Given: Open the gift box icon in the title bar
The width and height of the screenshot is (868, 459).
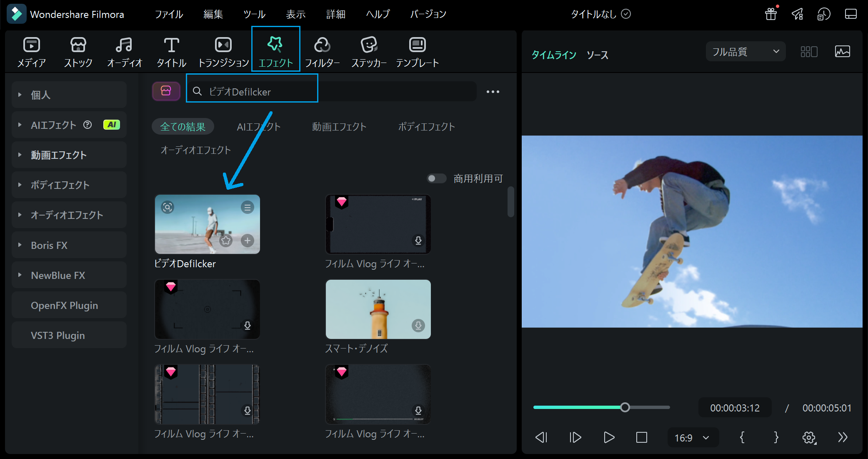Looking at the screenshot, I should (771, 14).
